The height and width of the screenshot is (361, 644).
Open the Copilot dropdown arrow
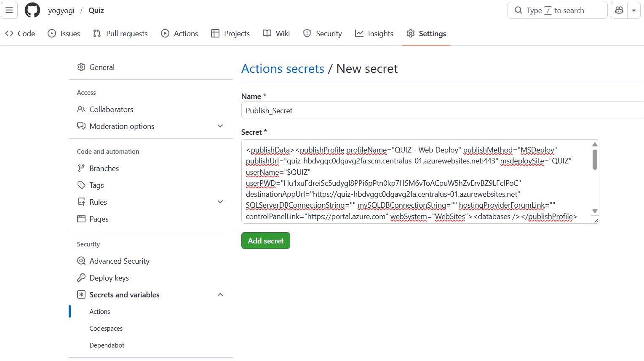pyautogui.click(x=634, y=10)
